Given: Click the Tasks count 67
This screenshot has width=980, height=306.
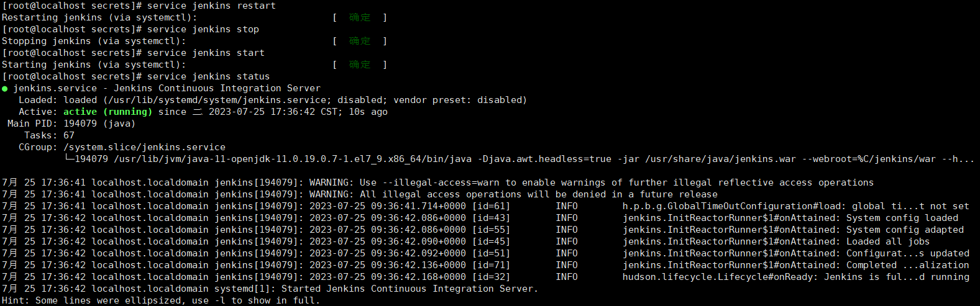Looking at the screenshot, I should [x=68, y=135].
